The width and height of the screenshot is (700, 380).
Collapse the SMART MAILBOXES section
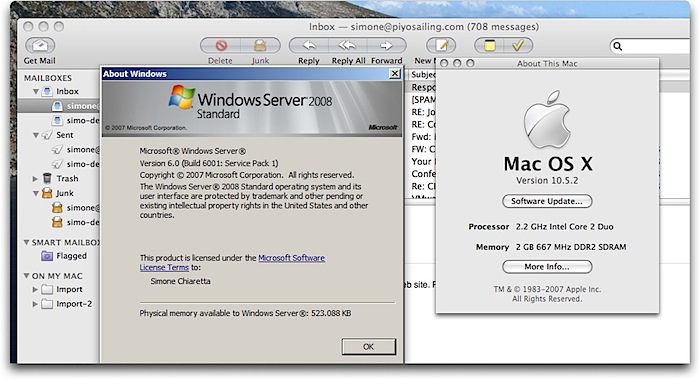tap(26, 242)
